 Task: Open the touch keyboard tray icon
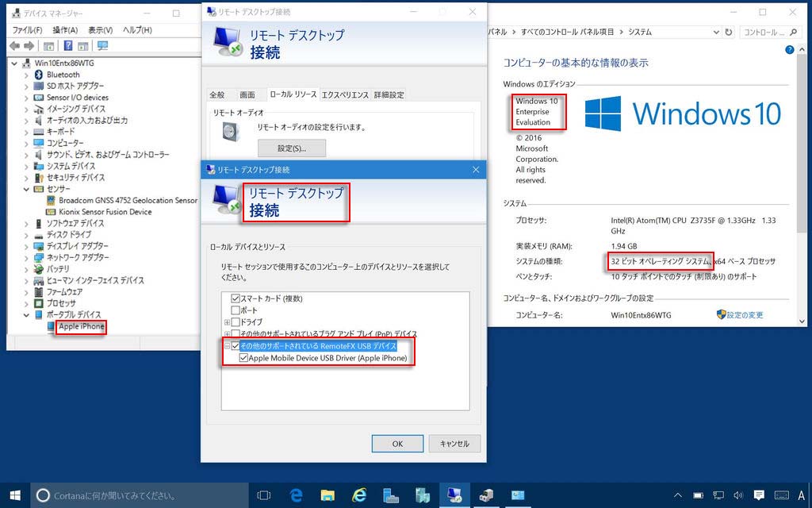[x=781, y=495]
